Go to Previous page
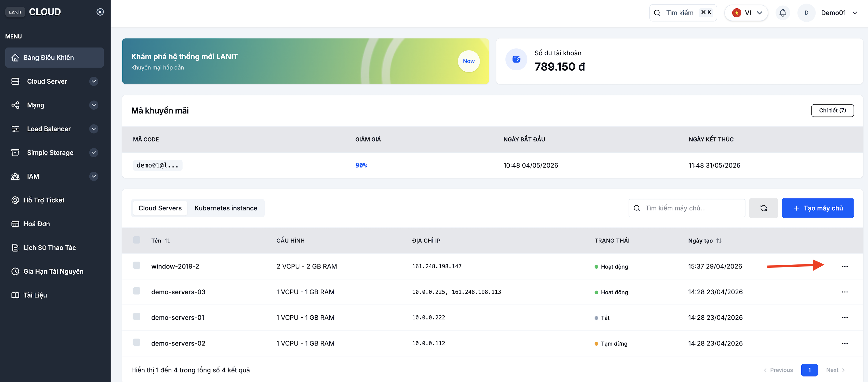This screenshot has width=868, height=382. click(778, 370)
